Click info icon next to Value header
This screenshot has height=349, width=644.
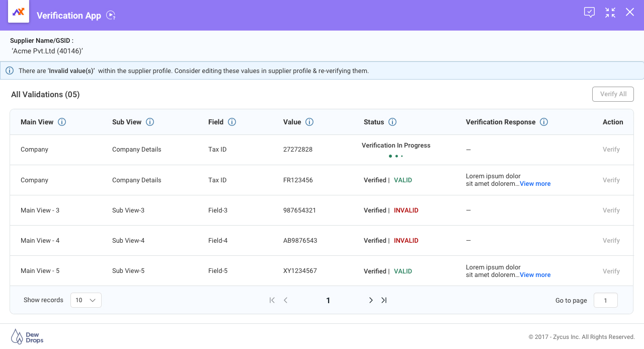click(309, 122)
